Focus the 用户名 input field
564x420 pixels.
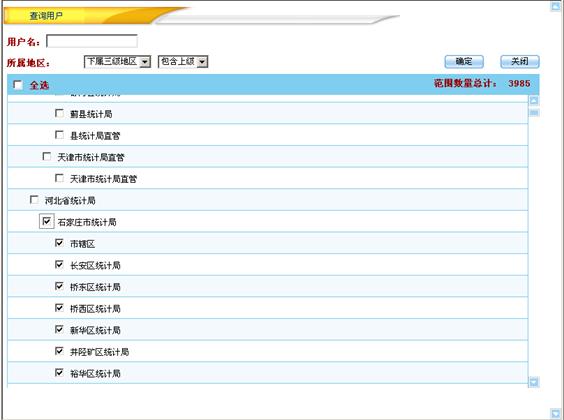click(x=92, y=41)
